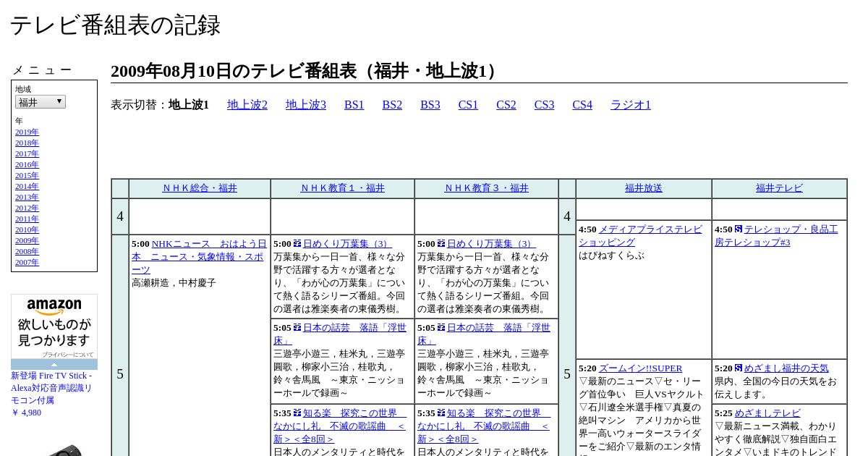The image size is (868, 456).
Task: Select year 2010年 in the menu
Action: click(x=27, y=230)
